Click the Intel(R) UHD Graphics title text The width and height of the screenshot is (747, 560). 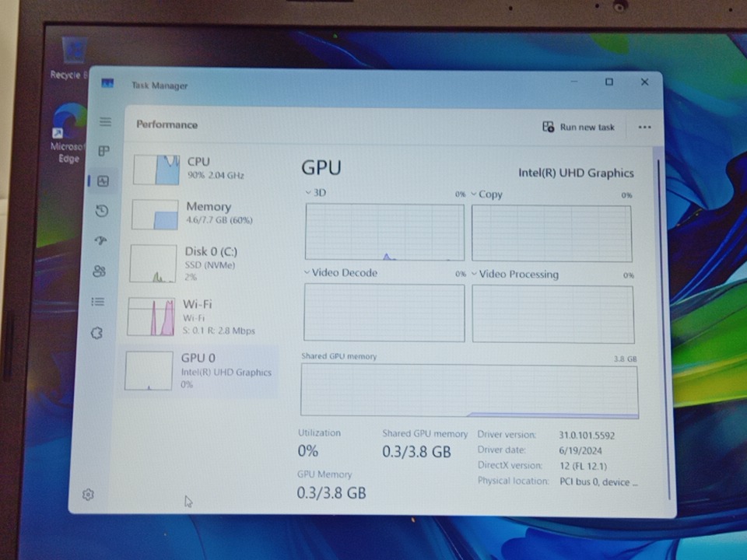click(576, 173)
